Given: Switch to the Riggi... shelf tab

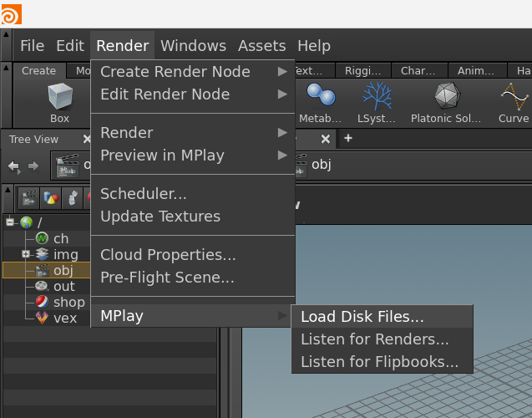Looking at the screenshot, I should click(x=362, y=70).
